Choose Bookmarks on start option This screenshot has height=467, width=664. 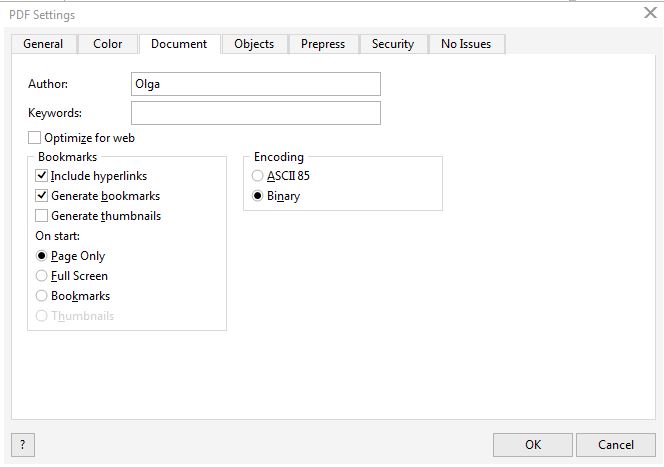(41, 296)
